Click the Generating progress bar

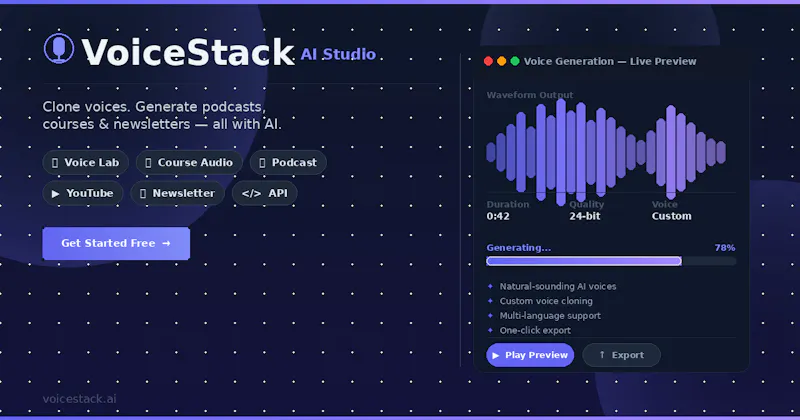611,261
